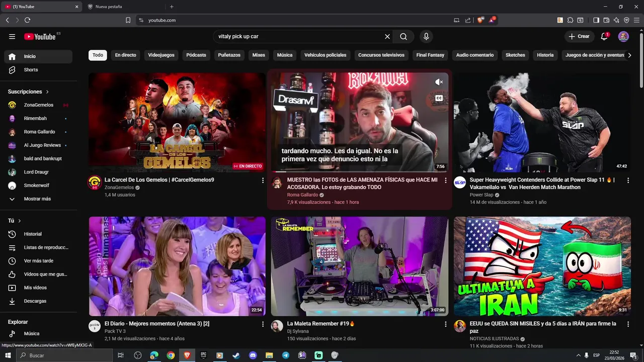This screenshot has height=362, width=644.
Task: Select the Vehículos policiales chip
Action: (325, 55)
